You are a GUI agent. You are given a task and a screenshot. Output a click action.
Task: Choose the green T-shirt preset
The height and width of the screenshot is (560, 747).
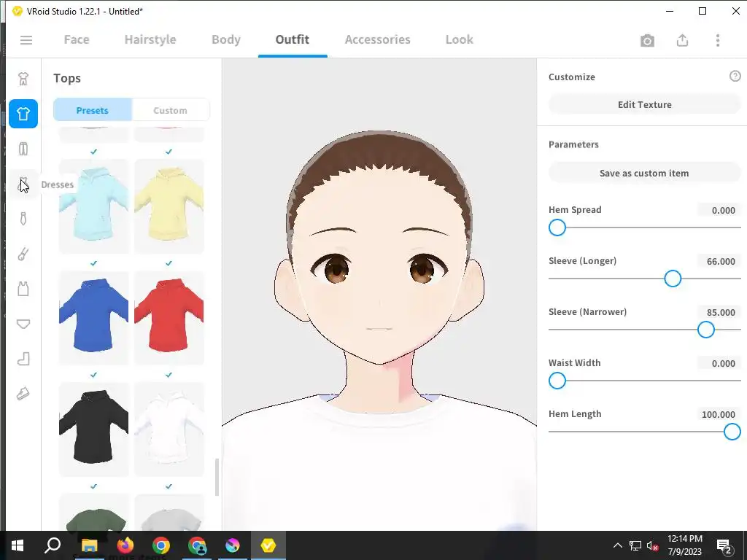pyautogui.click(x=94, y=513)
